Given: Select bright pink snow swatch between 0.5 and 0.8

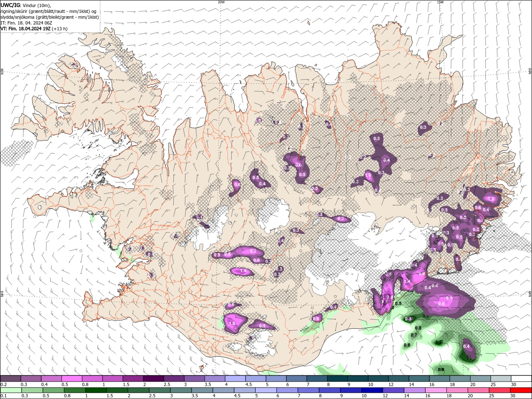Looking at the screenshot, I should coord(71,379).
